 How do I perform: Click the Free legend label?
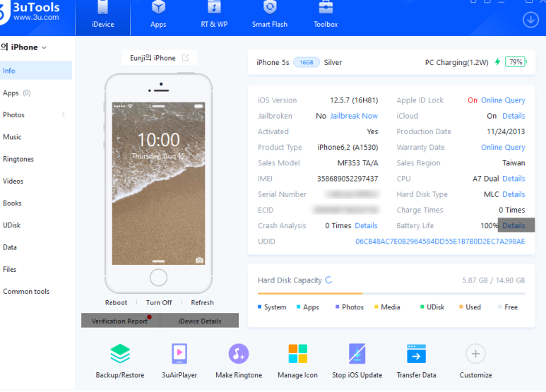[511, 307]
